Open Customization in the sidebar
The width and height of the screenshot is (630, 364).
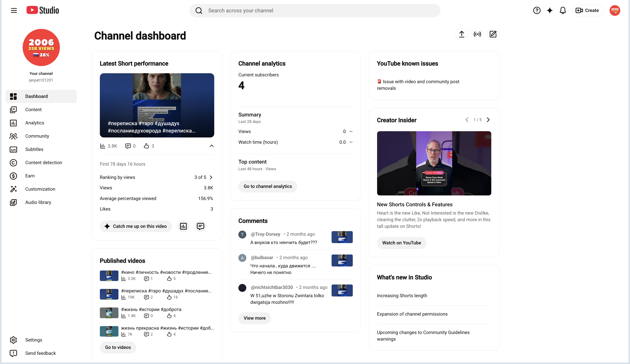[x=41, y=189]
